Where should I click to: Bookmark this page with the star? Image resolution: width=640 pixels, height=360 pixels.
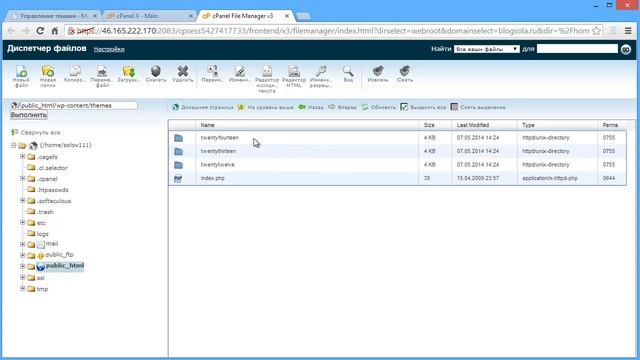pyautogui.click(x=596, y=31)
